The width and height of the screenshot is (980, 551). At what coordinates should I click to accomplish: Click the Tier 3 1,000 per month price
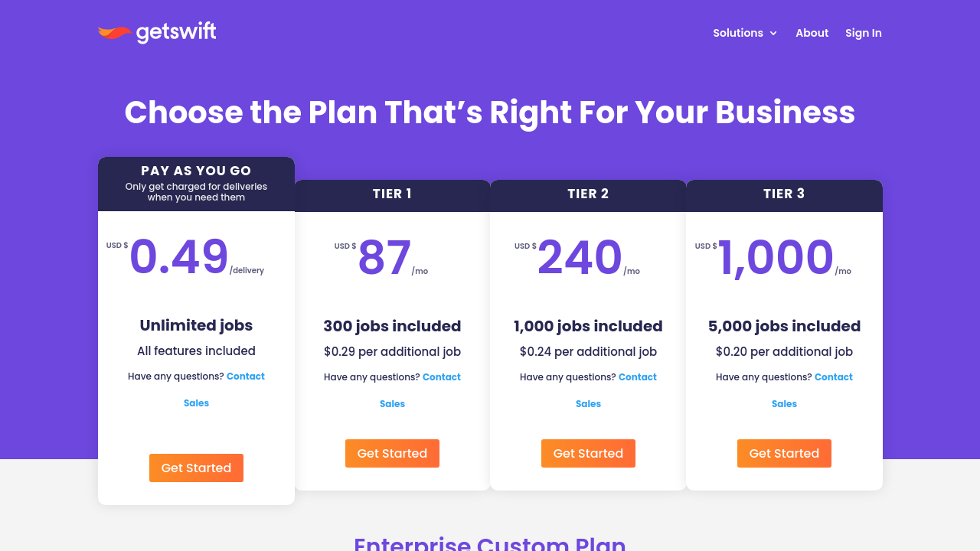(776, 258)
